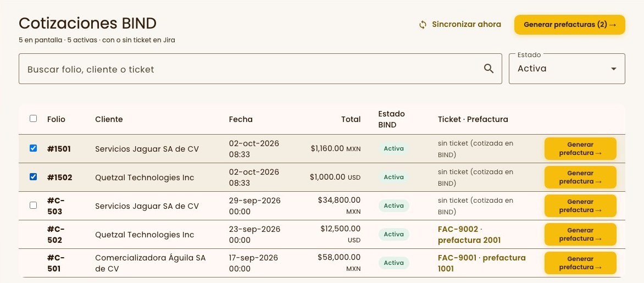
Task: Click the folio #1502 cell
Action: pyautogui.click(x=59, y=177)
